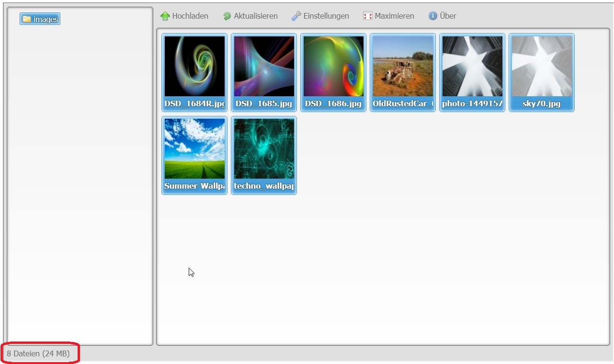The width and height of the screenshot is (614, 364).
Task: Select the DSD_1686.jpg thumbnail
Action: tap(333, 67)
